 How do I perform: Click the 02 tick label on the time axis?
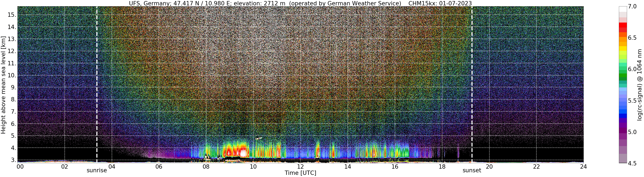(65, 166)
